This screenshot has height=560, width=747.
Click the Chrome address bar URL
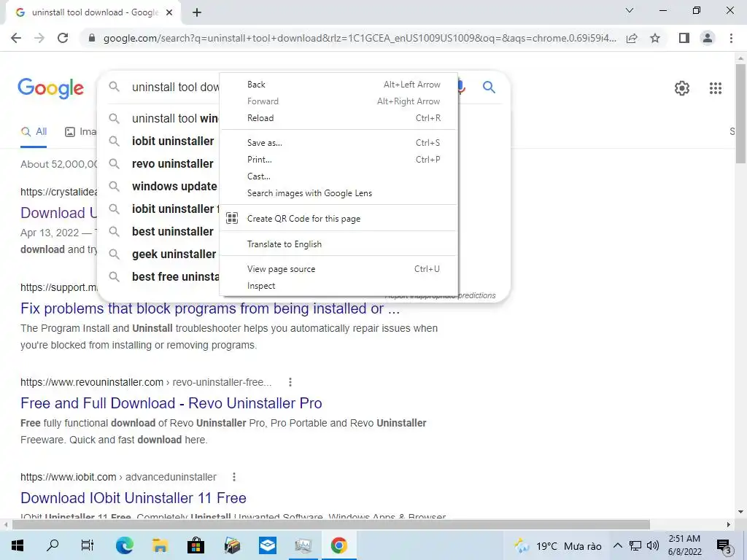coord(360,38)
